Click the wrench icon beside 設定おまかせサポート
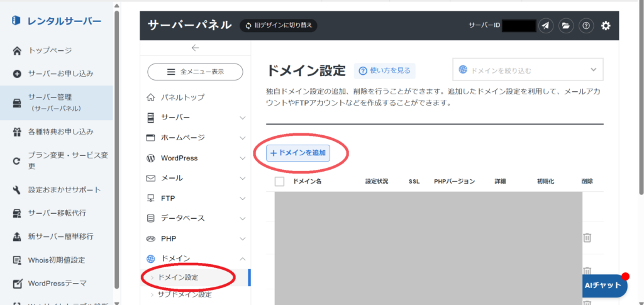Viewport: 644px width, 305px height. 17,190
